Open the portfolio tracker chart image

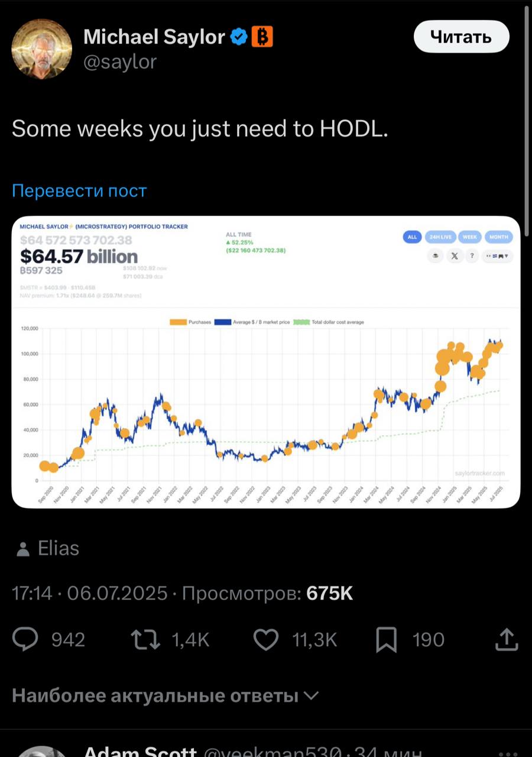[x=266, y=362]
